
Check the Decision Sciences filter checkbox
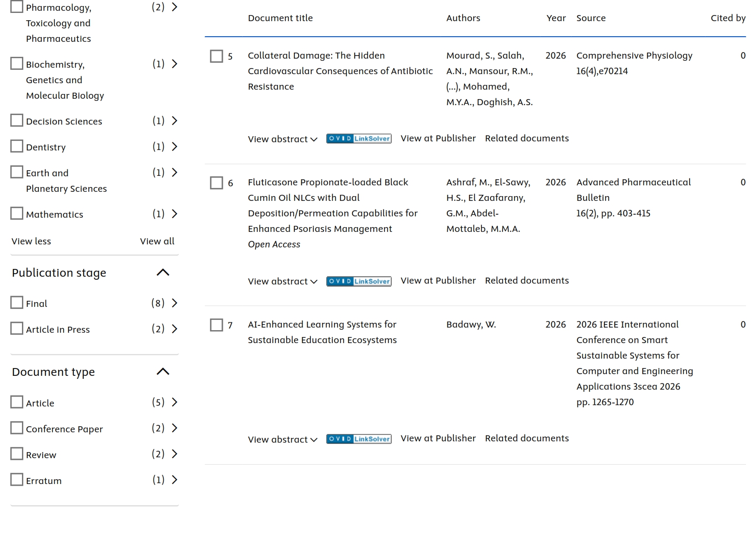pos(17,120)
